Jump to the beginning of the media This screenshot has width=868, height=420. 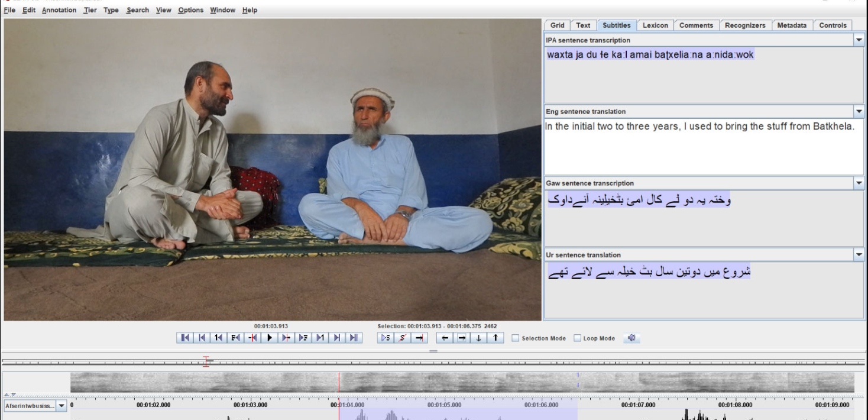(185, 338)
